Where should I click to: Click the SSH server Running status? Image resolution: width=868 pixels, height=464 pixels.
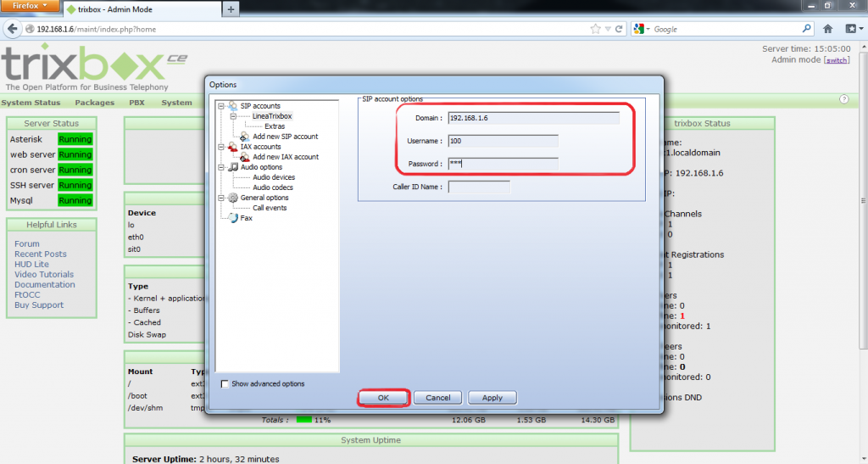tap(75, 185)
